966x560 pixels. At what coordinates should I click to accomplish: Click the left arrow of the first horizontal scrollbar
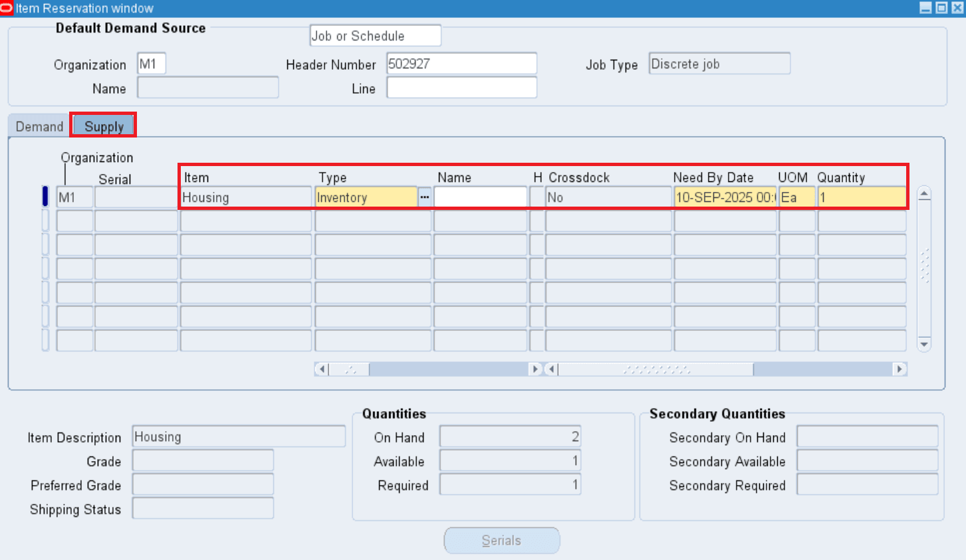(321, 369)
